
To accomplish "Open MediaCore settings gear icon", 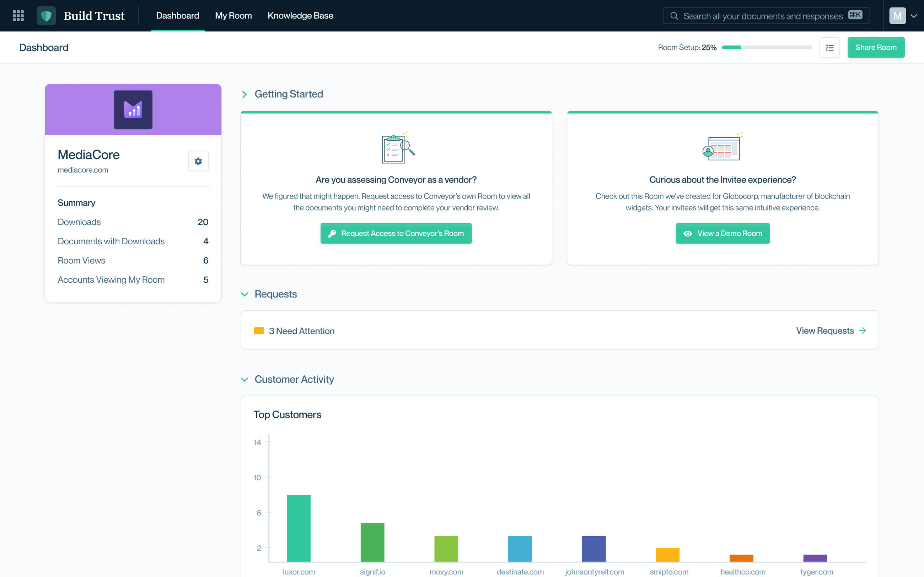I will (x=198, y=161).
